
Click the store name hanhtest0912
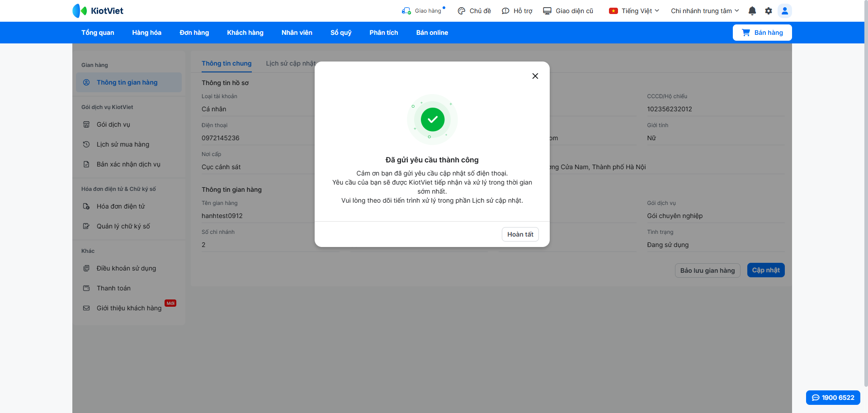(222, 216)
